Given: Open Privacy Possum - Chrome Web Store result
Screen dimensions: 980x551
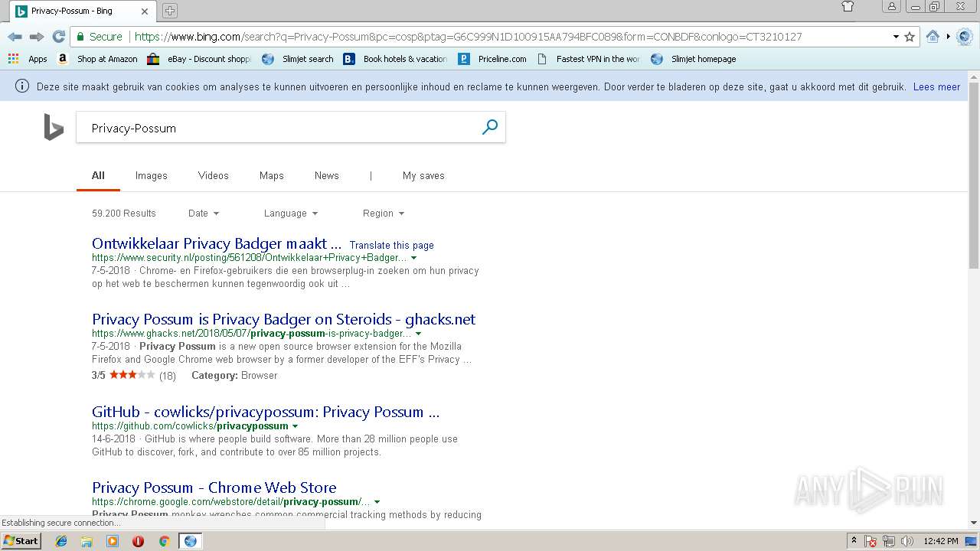Looking at the screenshot, I should coord(214,487).
